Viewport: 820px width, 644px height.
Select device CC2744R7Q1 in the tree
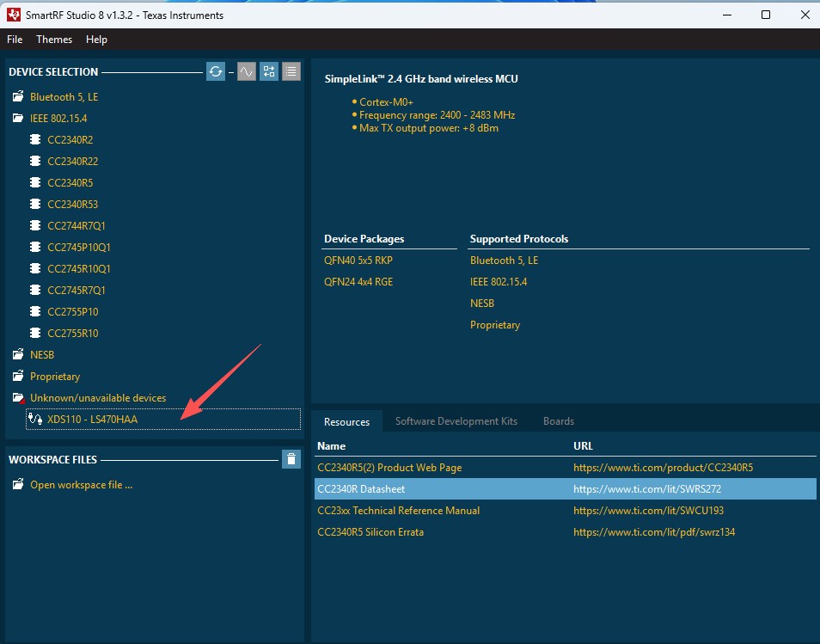pos(76,225)
